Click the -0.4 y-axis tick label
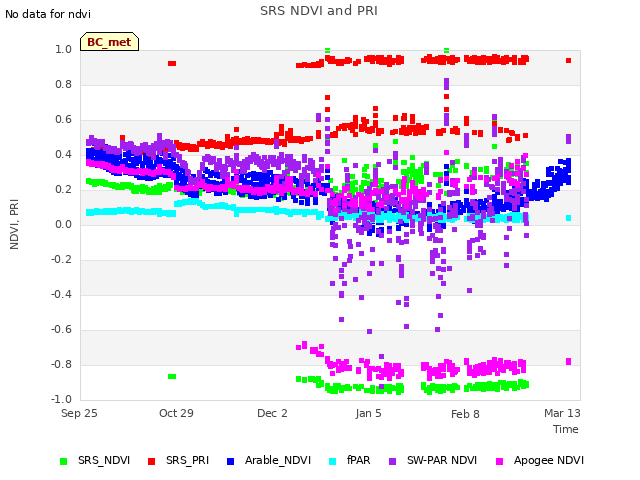Screen dimensions: 640x480 61,294
